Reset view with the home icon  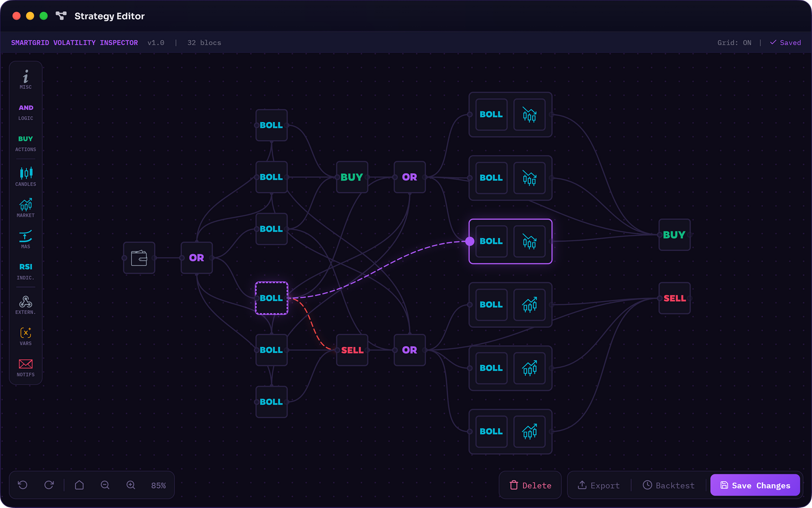[79, 485]
